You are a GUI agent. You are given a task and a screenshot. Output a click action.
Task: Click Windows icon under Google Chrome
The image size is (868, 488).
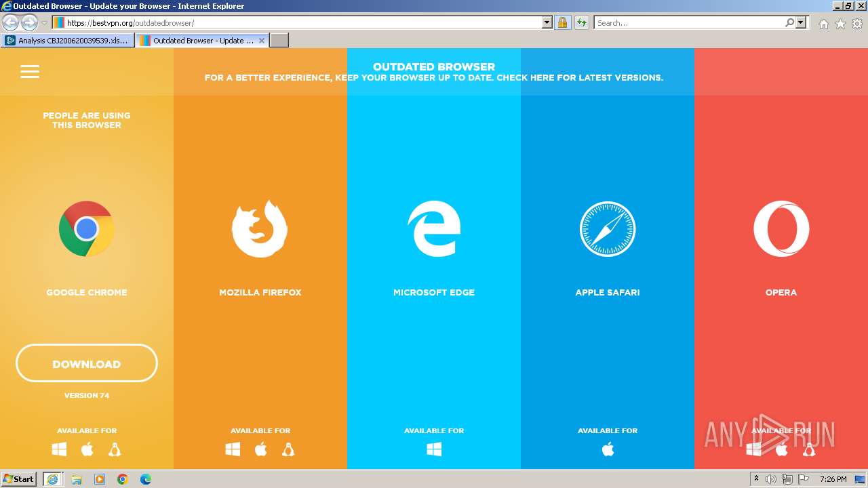click(x=59, y=449)
